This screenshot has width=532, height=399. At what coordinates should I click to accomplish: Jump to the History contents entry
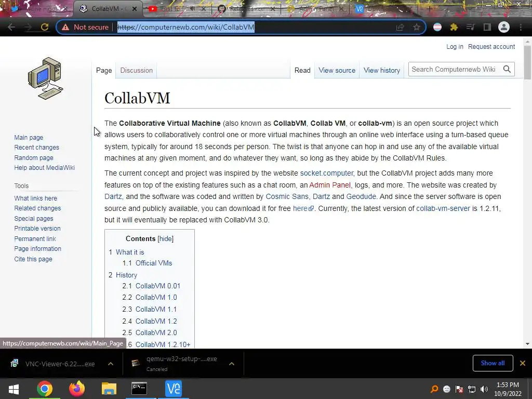point(126,275)
